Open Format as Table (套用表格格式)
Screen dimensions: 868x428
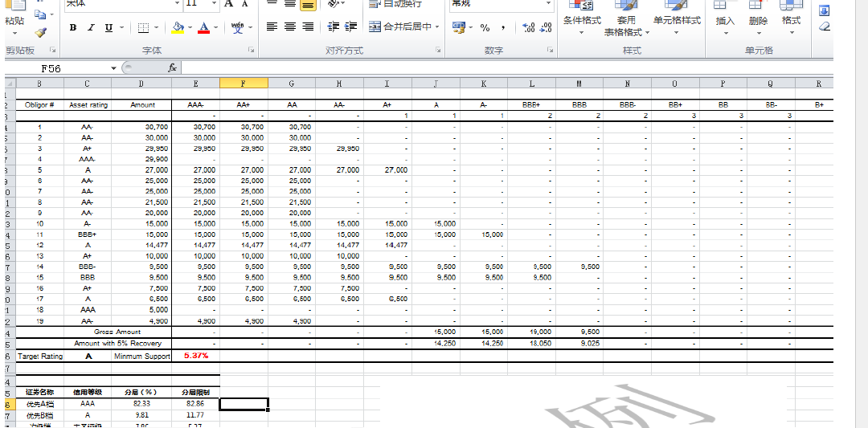(x=627, y=19)
